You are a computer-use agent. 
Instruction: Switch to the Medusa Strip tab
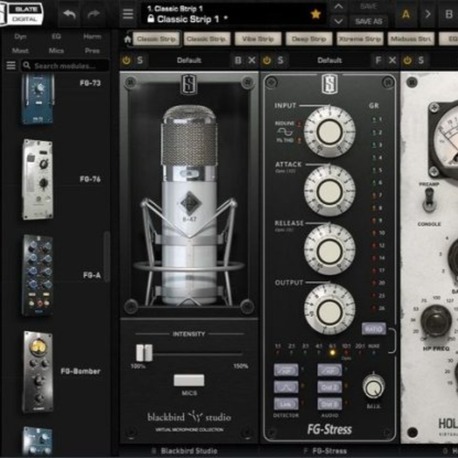click(x=411, y=39)
